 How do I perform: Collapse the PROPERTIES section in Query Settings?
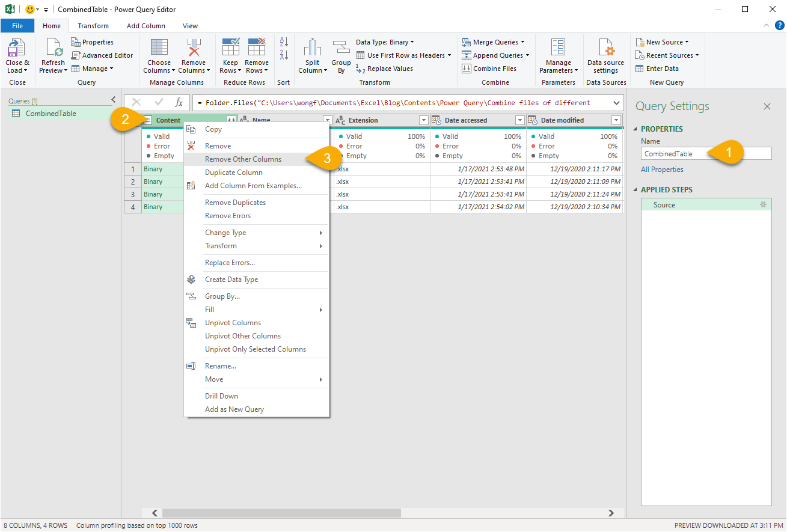[x=635, y=129]
